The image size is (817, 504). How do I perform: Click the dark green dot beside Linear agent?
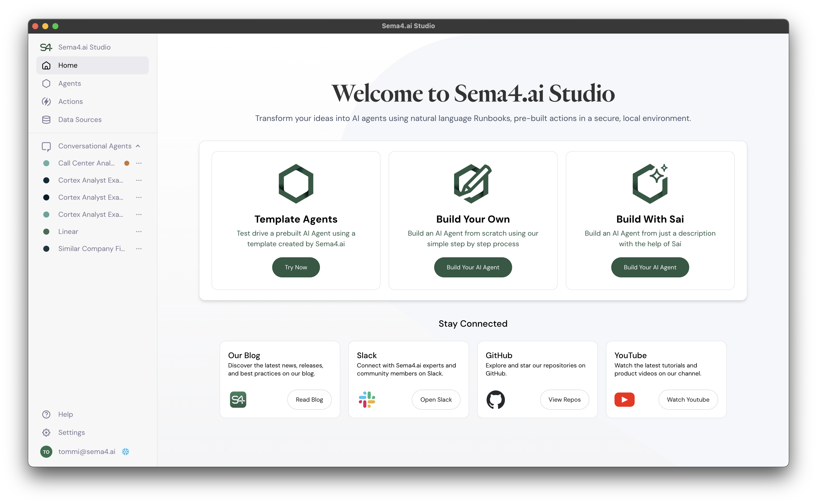[x=46, y=232]
